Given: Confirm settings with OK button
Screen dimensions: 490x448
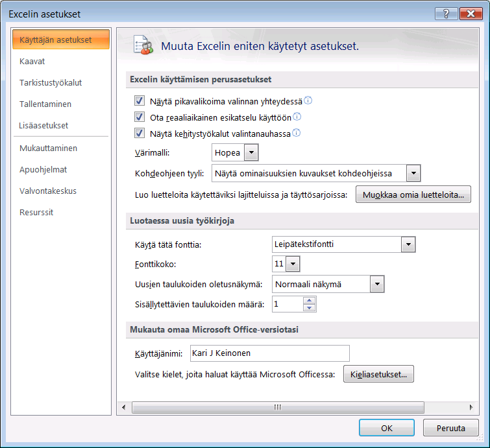Looking at the screenshot, I should click(x=387, y=428).
